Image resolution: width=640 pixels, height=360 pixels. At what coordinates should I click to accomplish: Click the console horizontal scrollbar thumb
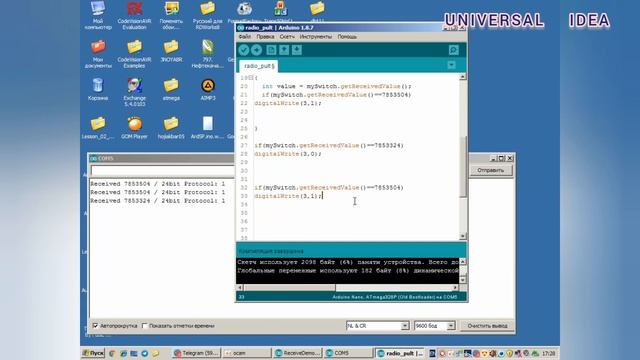click(290, 288)
